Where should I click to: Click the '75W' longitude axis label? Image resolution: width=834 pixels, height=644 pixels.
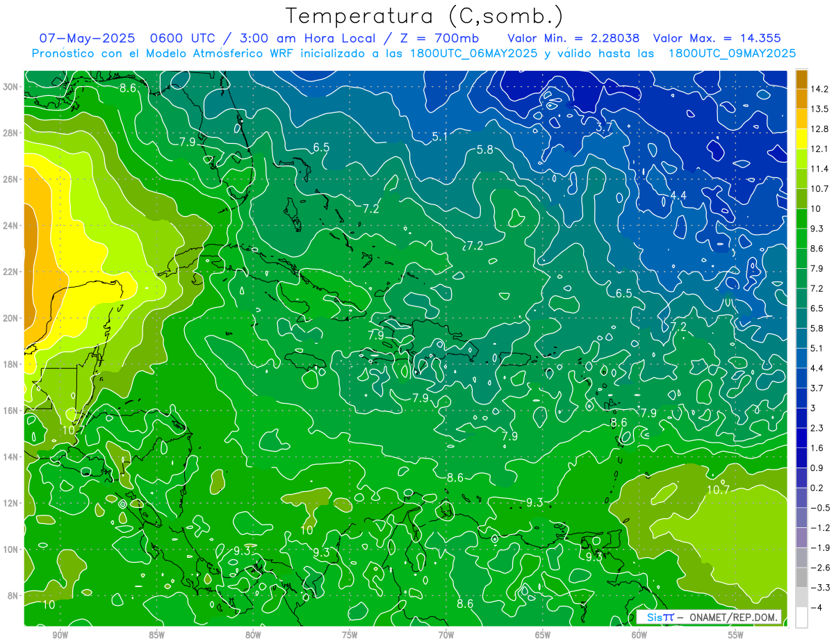(350, 635)
